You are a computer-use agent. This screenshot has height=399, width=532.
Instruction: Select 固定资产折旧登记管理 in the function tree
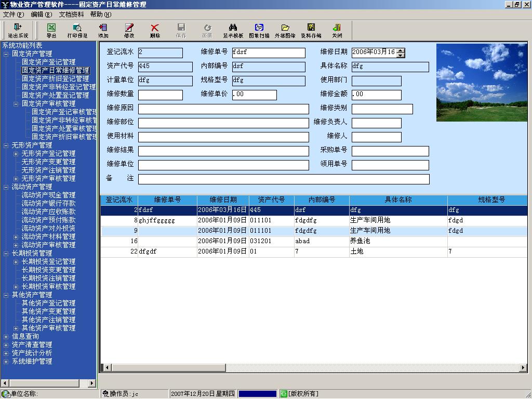coord(55,78)
